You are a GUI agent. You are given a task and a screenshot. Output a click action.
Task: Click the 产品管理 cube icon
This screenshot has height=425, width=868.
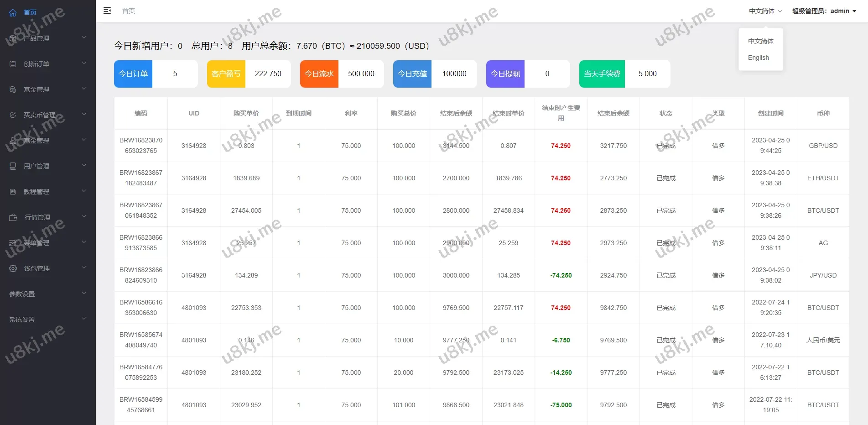click(13, 38)
